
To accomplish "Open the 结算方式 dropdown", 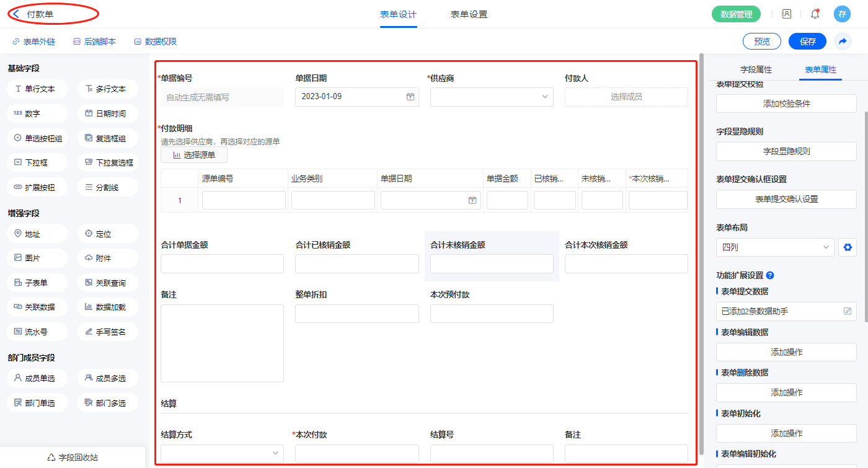I will click(222, 453).
